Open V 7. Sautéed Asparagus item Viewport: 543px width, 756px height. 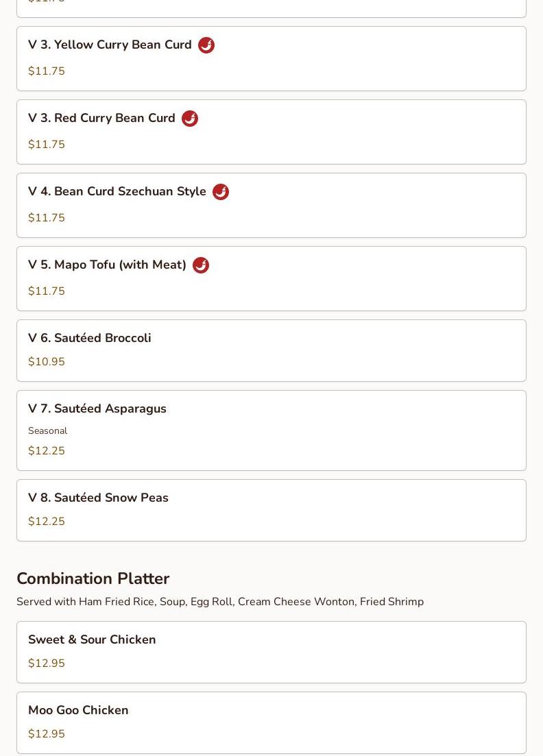(x=97, y=409)
